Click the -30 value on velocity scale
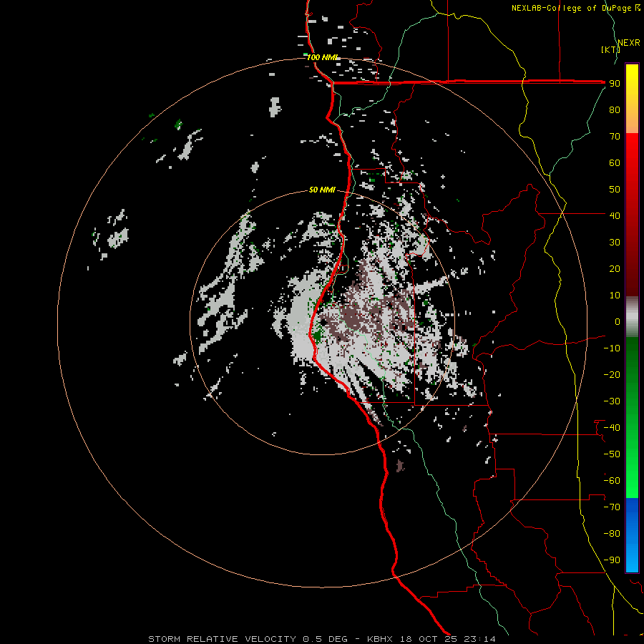644x644 pixels. tap(612, 401)
